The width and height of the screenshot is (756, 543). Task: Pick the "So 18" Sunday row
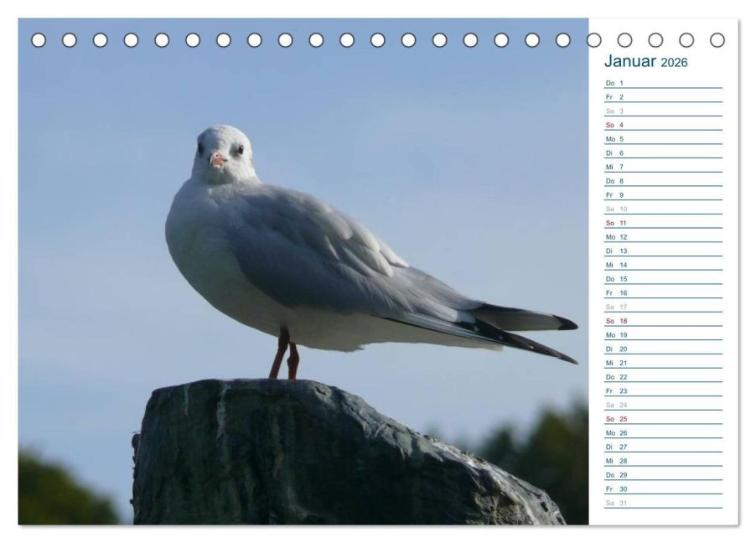coord(662,321)
